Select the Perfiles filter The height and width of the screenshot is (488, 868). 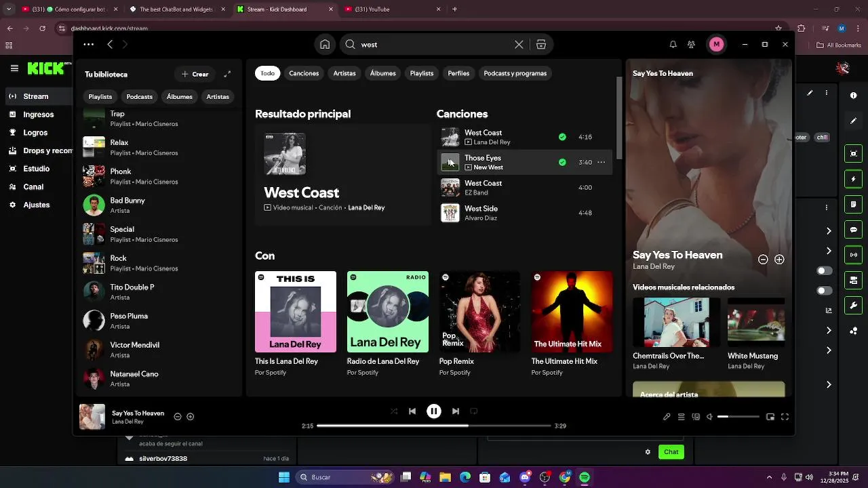(x=458, y=73)
